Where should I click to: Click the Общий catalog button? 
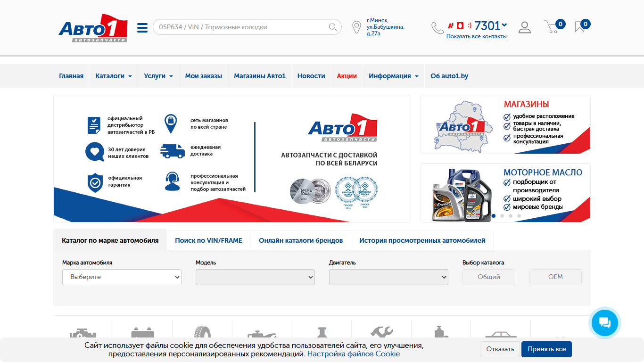(x=489, y=277)
